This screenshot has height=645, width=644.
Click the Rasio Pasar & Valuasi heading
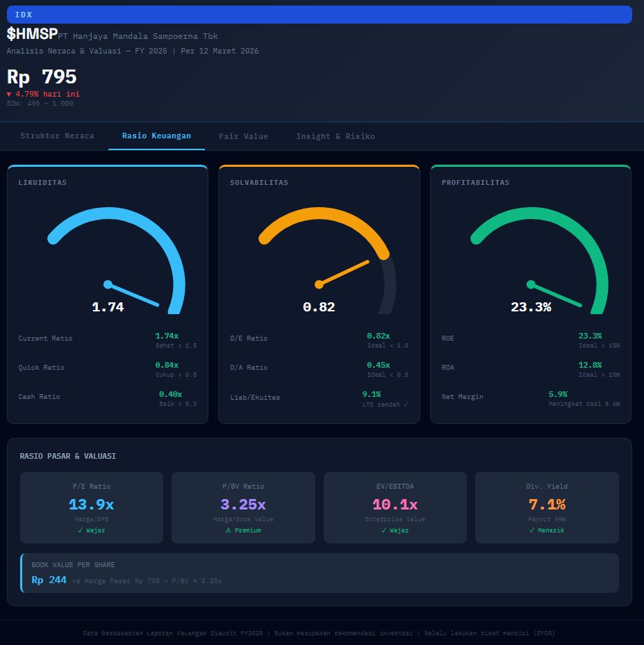[68, 456]
